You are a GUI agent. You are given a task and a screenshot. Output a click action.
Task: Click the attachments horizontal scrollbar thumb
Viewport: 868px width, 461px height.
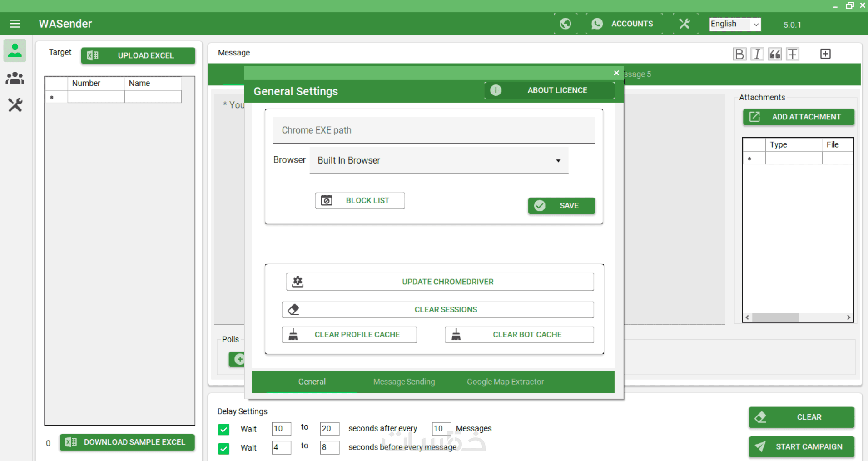point(775,317)
